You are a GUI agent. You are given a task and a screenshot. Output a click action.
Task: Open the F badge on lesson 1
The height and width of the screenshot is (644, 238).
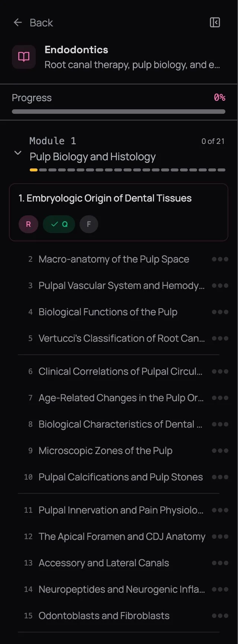pyautogui.click(x=89, y=224)
